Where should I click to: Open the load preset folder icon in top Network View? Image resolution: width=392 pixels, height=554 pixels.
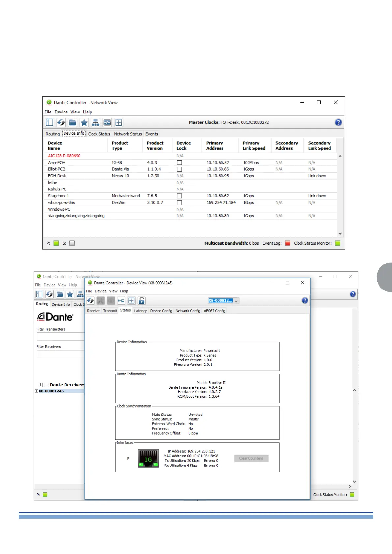pyautogui.click(x=73, y=123)
